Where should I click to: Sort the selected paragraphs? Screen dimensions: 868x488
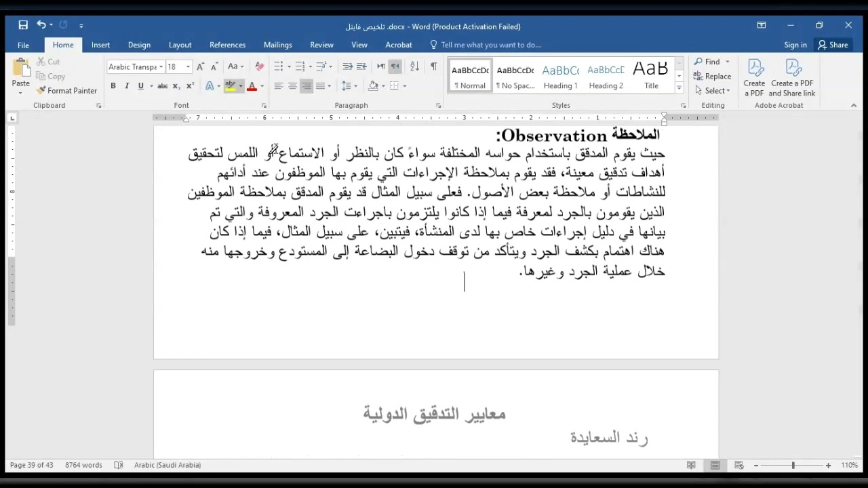[414, 66]
